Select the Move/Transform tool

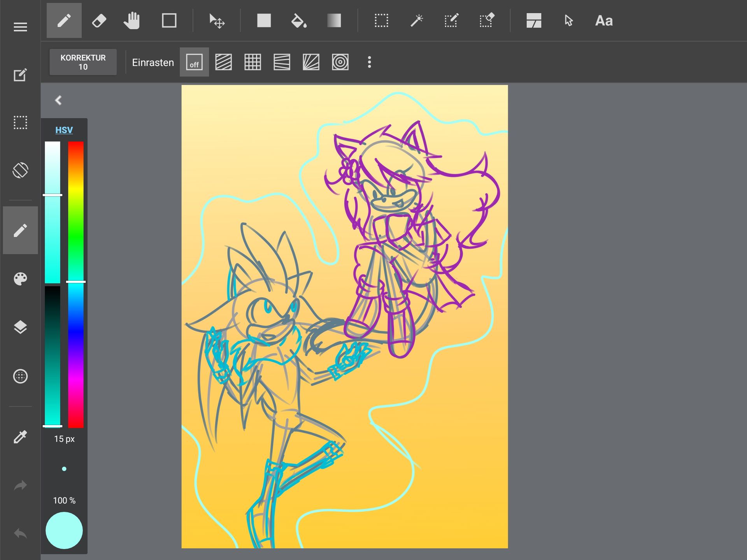[x=217, y=21]
